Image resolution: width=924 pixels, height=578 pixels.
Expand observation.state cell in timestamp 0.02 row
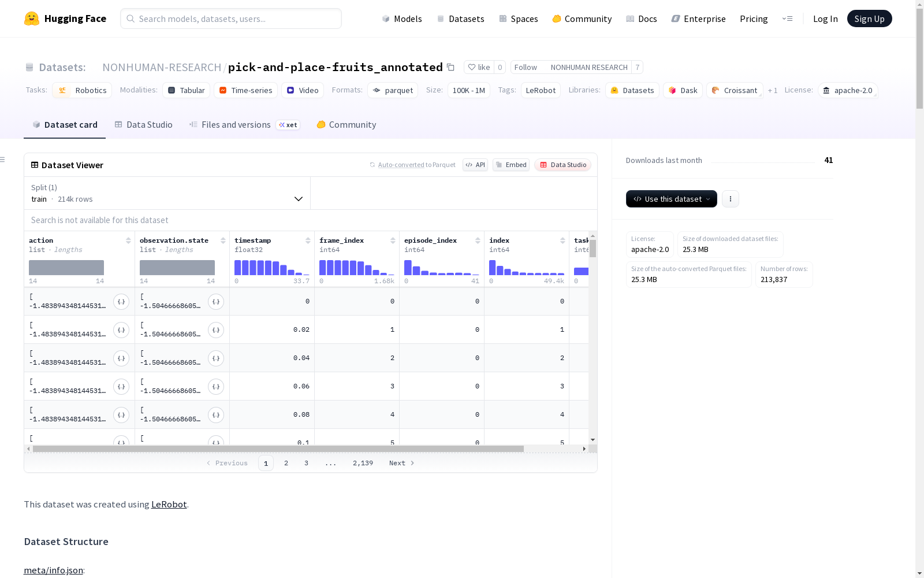216,330
